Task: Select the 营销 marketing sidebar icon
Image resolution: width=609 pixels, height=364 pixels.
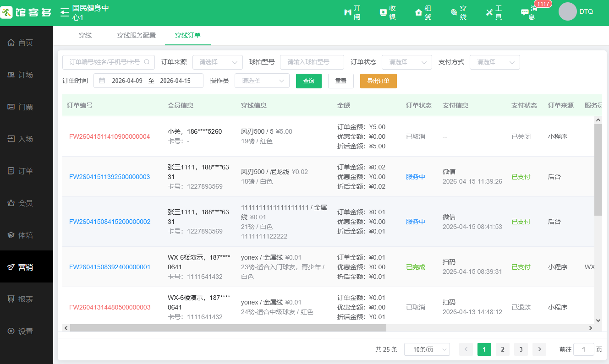Action: click(26, 267)
